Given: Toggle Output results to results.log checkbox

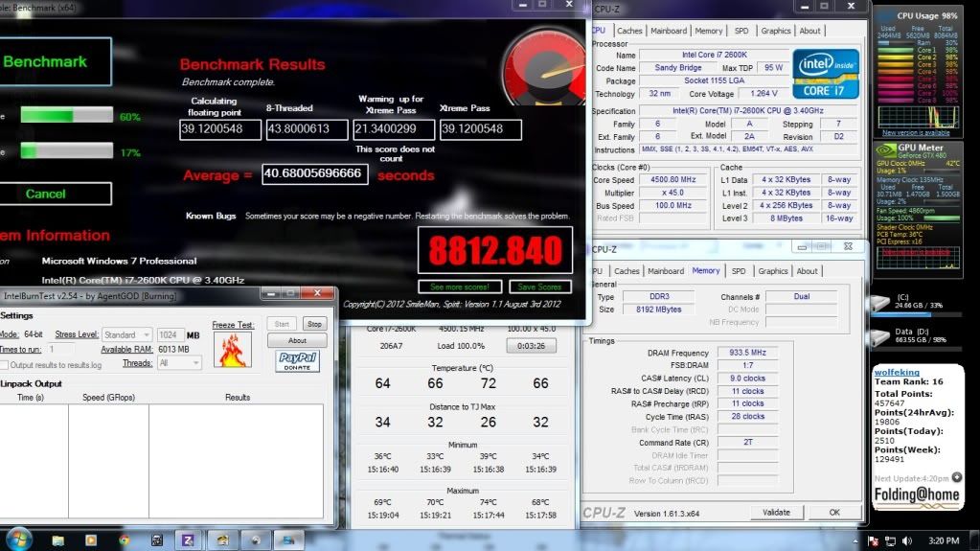Looking at the screenshot, I should [x=5, y=365].
